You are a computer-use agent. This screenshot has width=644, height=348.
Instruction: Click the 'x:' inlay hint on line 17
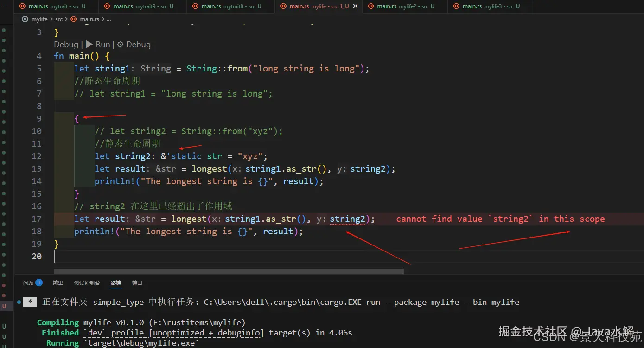[x=217, y=219]
